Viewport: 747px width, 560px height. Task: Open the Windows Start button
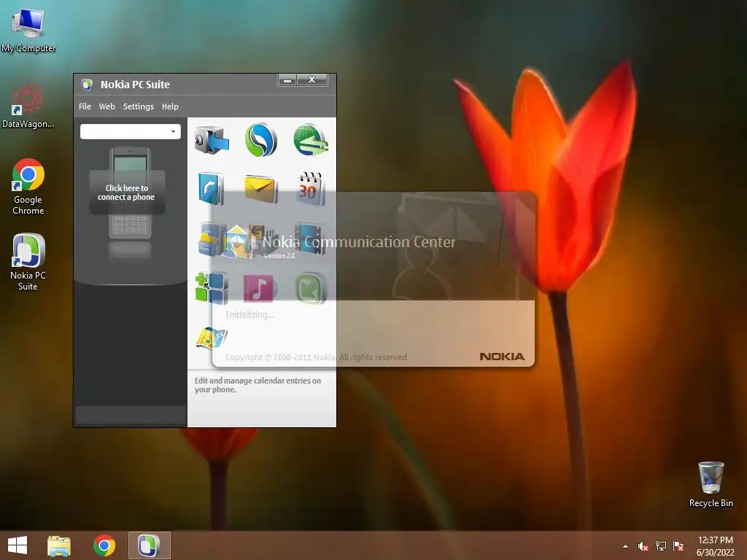coord(18,545)
